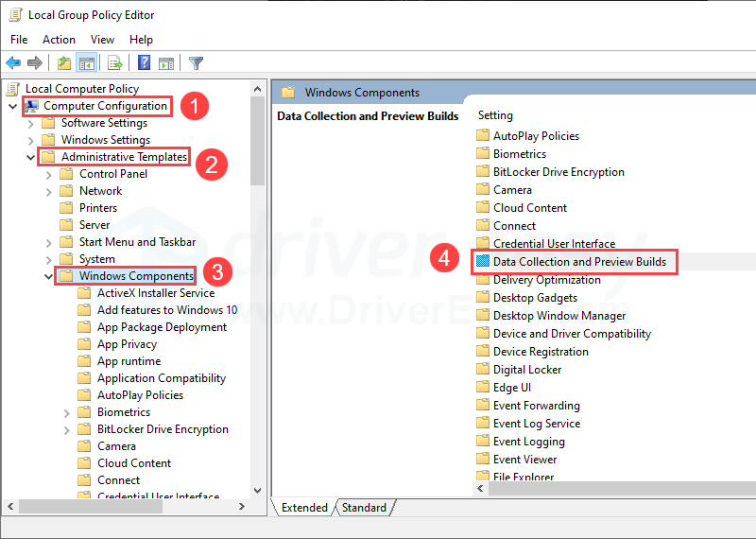Select Credential User Interface in the right pane
This screenshot has width=756, height=539.
554,244
